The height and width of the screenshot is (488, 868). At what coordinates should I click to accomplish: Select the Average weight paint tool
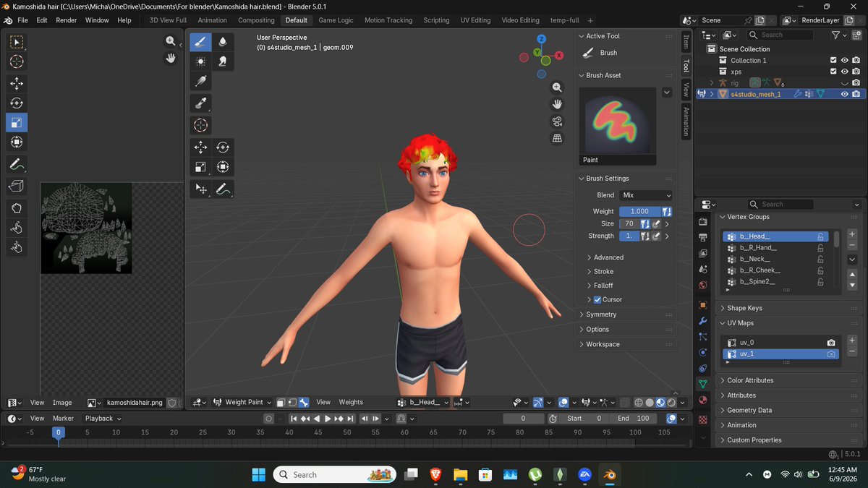coord(200,62)
